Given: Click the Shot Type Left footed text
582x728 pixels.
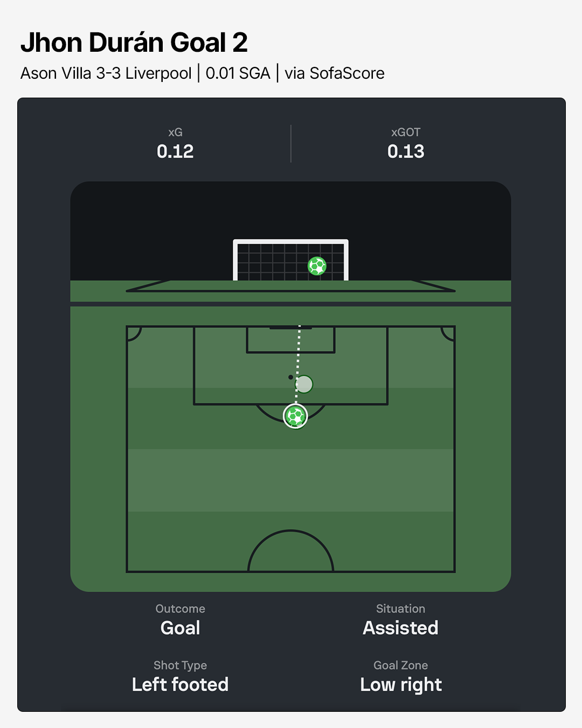Looking at the screenshot, I should tap(181, 684).
